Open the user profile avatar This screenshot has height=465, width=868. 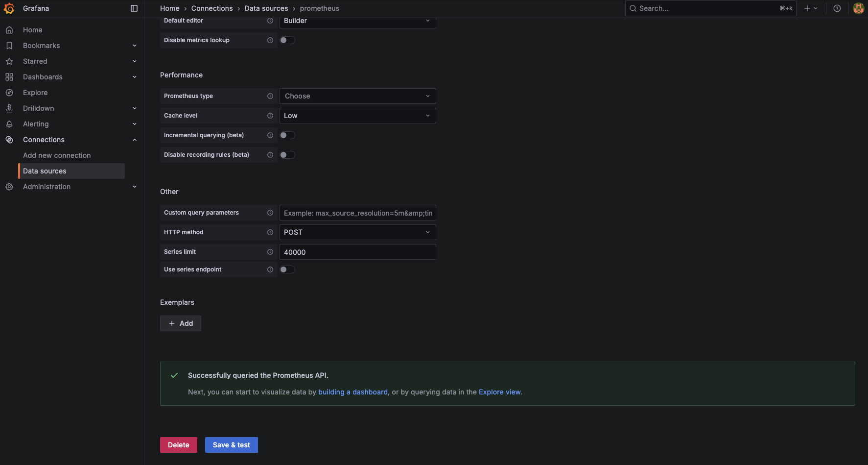(x=858, y=8)
